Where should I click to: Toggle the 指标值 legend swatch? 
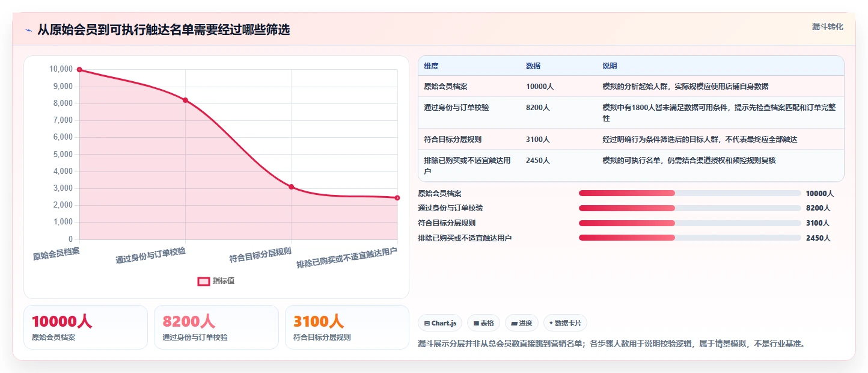pyautogui.click(x=204, y=281)
